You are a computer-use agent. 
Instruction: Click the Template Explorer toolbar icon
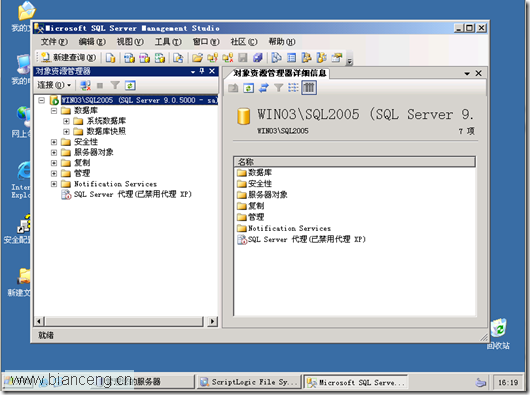(321, 58)
